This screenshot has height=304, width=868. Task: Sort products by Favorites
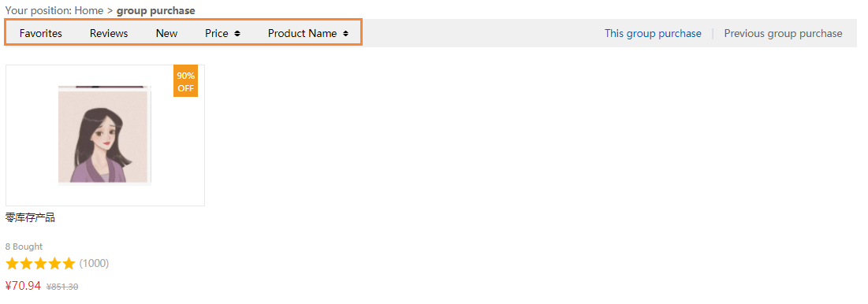(x=40, y=33)
